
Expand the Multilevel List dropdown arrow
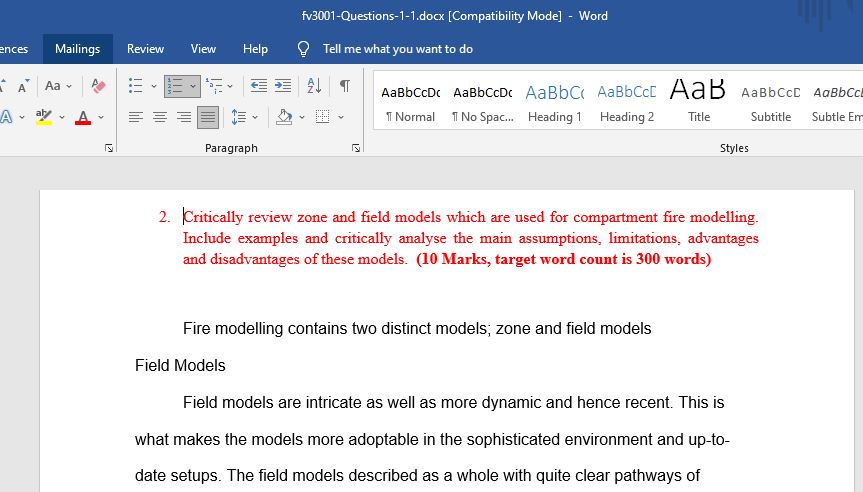tap(230, 86)
